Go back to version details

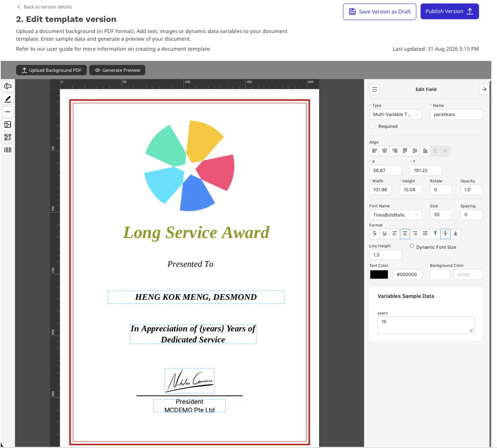point(44,7)
